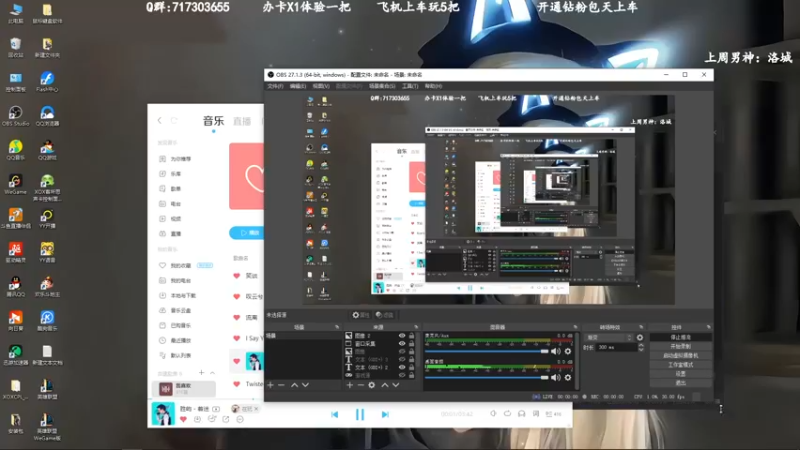Add new playlist with plus in QQ音乐 sidebar

pyautogui.click(x=202, y=373)
